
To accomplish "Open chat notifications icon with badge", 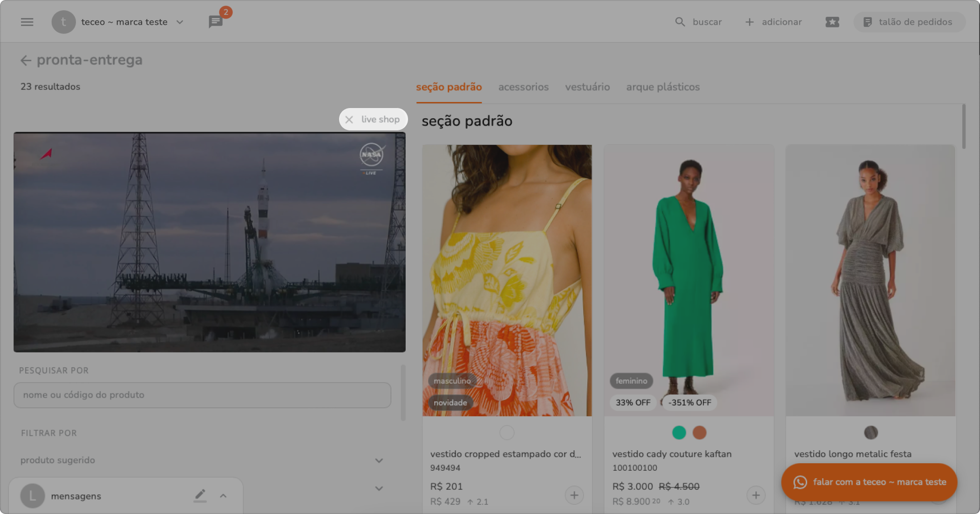I will pos(216,21).
